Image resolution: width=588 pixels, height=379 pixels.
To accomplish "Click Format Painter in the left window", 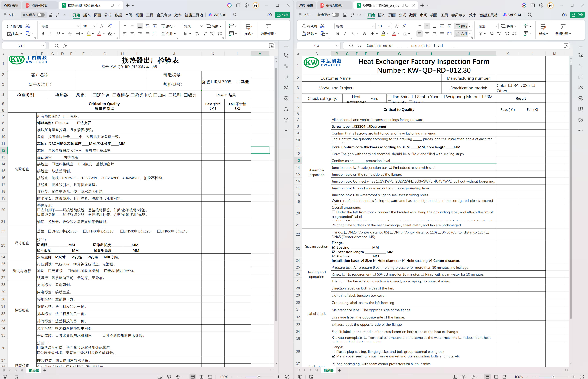I will (15, 26).
